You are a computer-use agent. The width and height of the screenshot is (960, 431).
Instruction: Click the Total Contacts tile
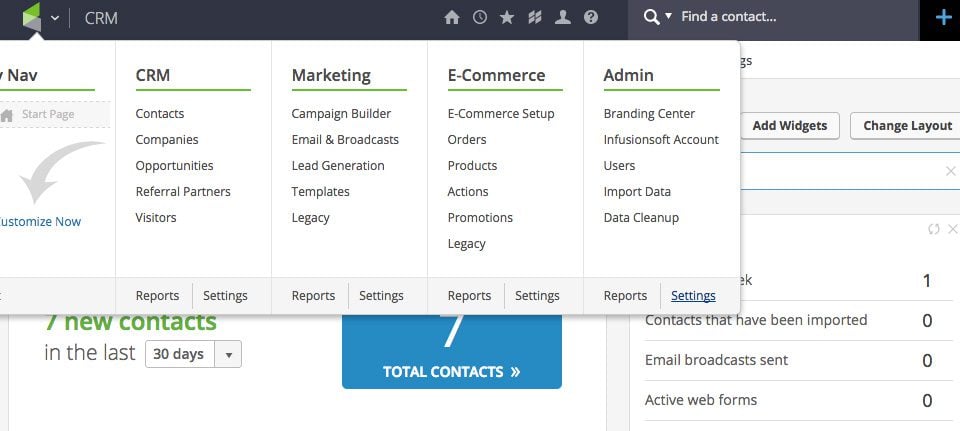pyautogui.click(x=451, y=371)
